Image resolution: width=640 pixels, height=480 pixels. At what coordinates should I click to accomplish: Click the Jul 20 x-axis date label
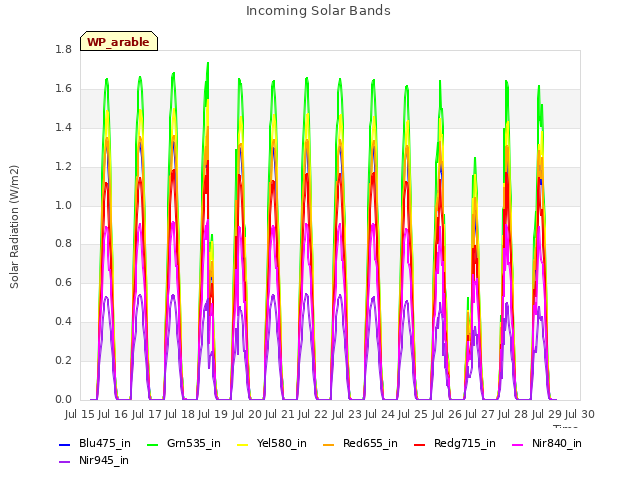(x=247, y=415)
